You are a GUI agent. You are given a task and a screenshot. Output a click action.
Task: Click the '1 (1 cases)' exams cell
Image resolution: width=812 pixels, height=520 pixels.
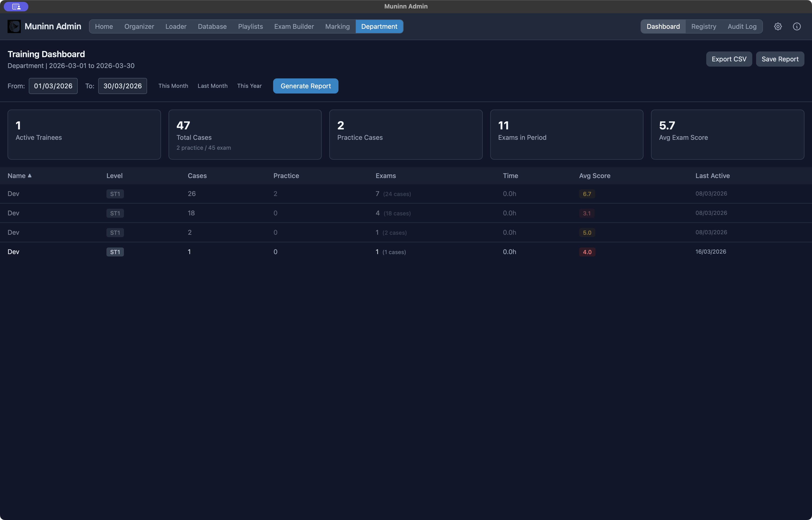(x=391, y=252)
